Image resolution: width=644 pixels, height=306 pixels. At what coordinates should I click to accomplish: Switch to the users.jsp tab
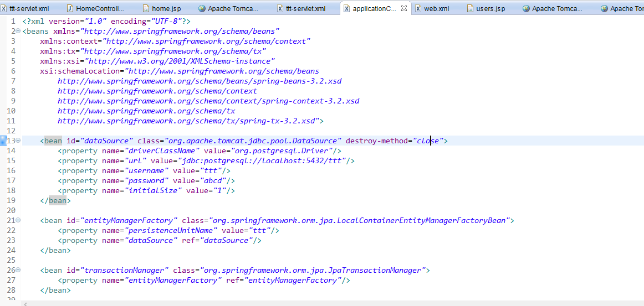(x=490, y=9)
